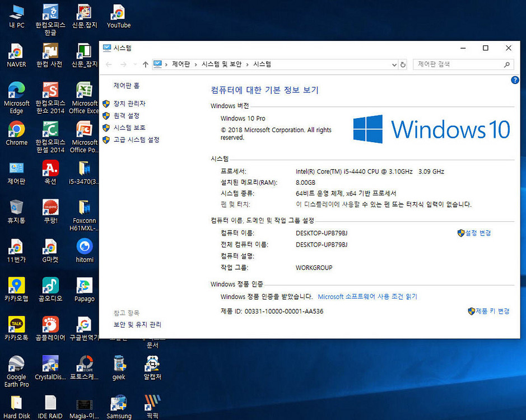Click the back arrow in System window
Screen dimensions: 526x420
(109, 64)
